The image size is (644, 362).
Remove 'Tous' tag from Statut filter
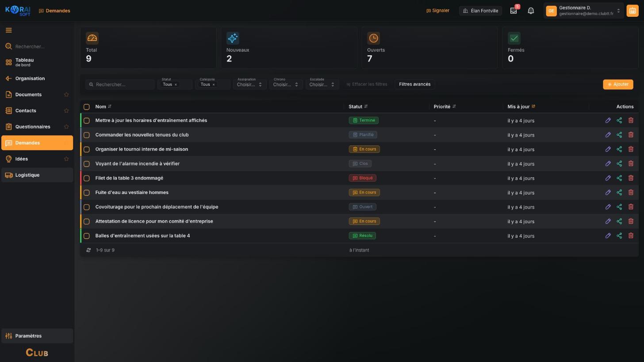(x=176, y=84)
